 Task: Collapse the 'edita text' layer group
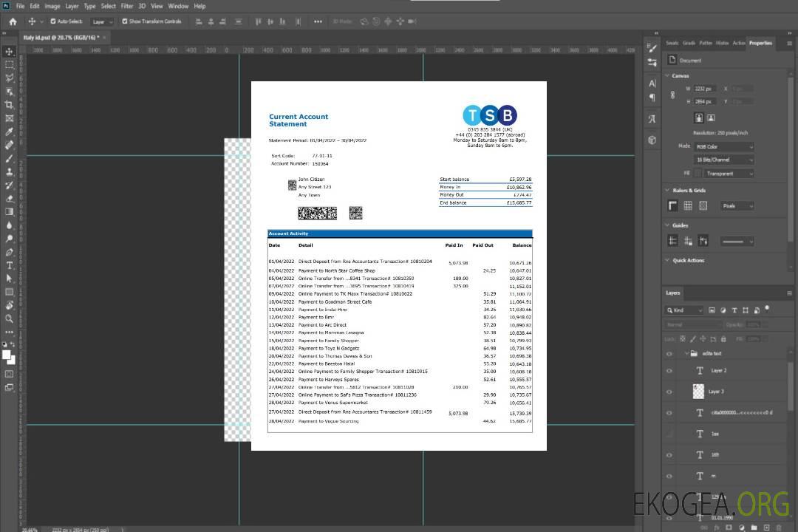tap(686, 353)
